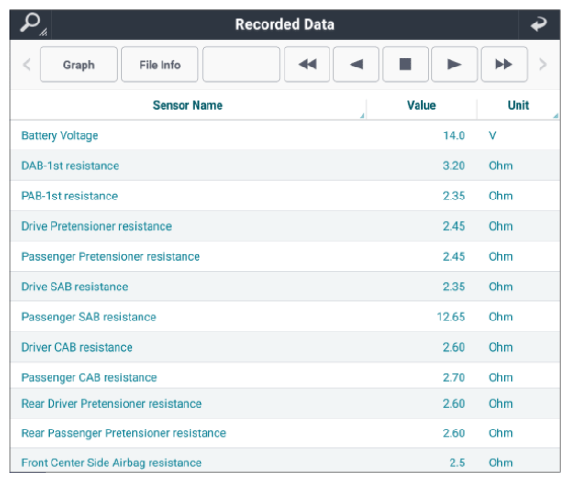Viewport: 570px width, 482px height.
Task: Stop playback with the square button
Action: (x=405, y=64)
